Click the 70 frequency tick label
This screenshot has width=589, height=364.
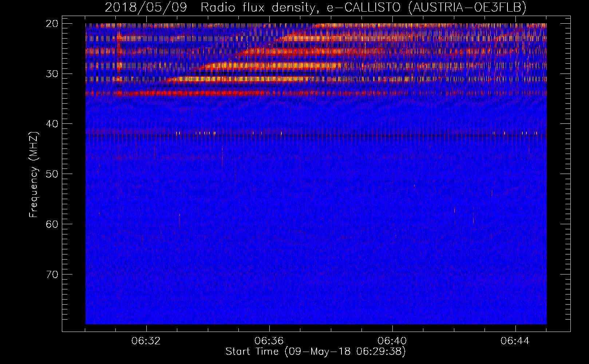tap(52, 274)
